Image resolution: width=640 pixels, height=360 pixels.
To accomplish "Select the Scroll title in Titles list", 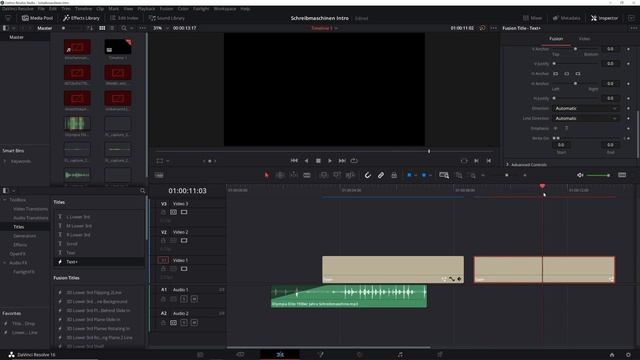I will coord(99,244).
